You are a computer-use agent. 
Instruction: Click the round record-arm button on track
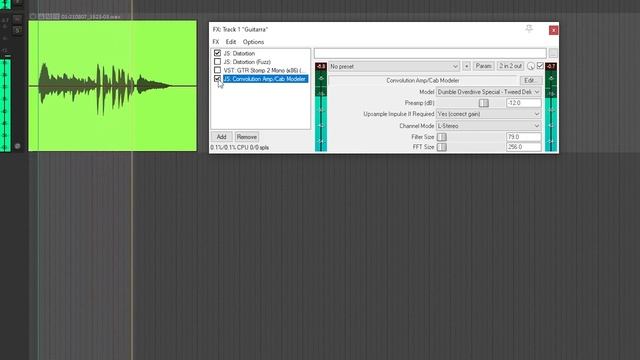(x=17, y=146)
